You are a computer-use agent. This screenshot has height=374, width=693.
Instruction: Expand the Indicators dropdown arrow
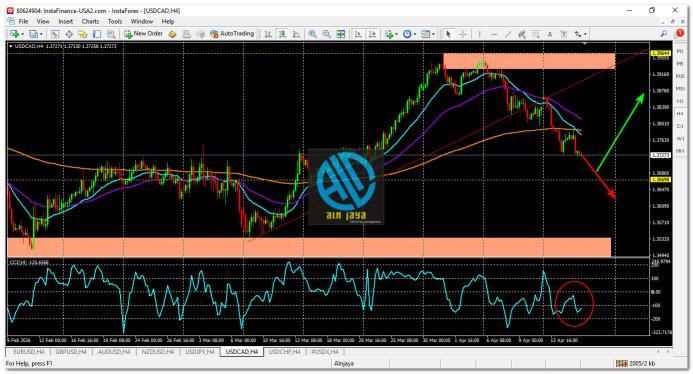[396, 34]
